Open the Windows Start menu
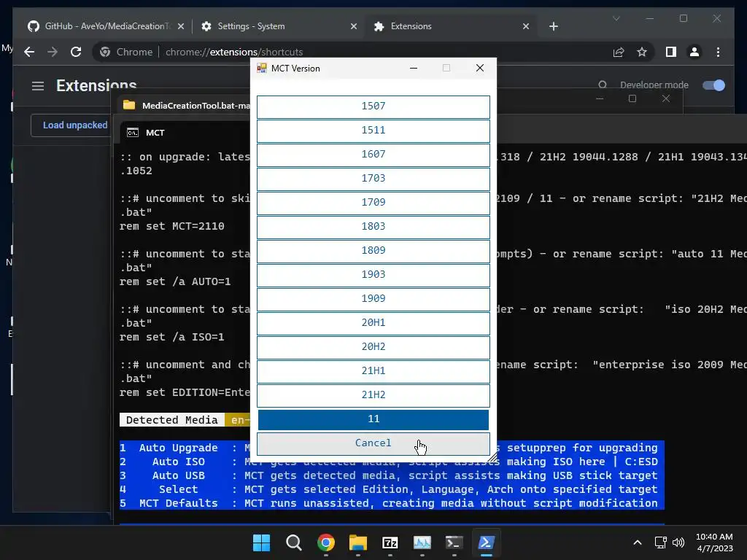Viewport: 747px width, 560px height. [262, 542]
